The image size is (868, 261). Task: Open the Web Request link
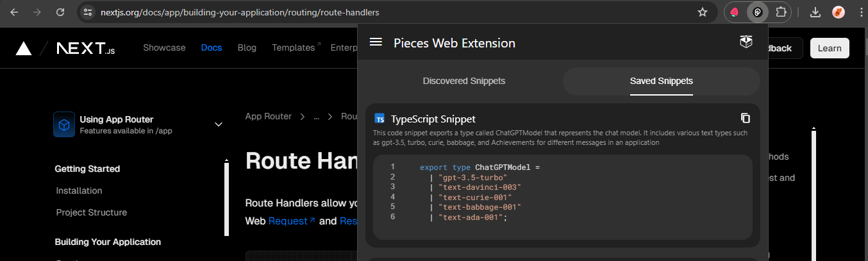tap(292, 221)
